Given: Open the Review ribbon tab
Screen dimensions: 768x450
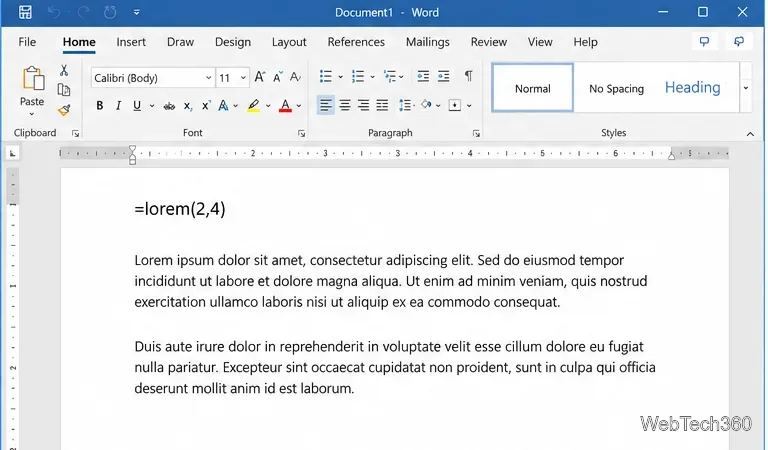Looking at the screenshot, I should [488, 42].
